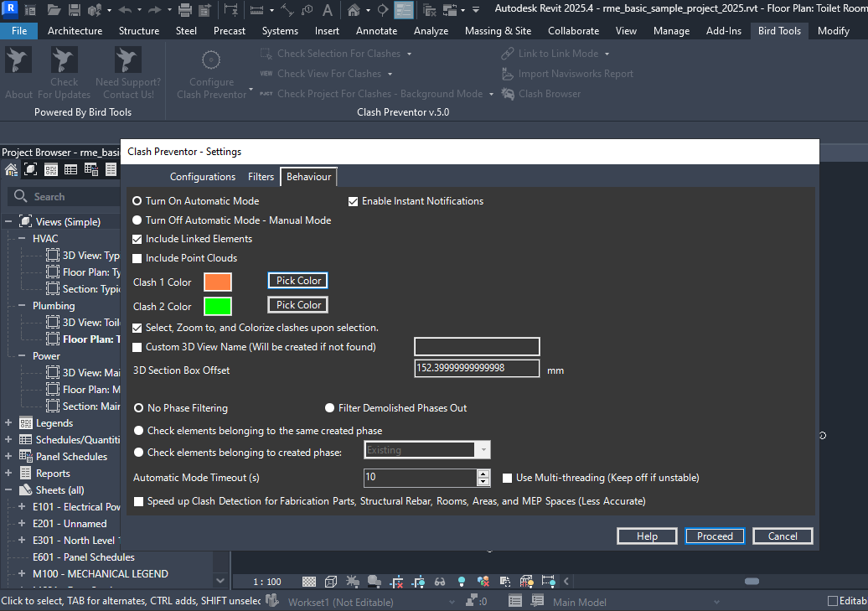Click Check For Updates in Bird Tools
This screenshot has height=611, width=868.
64,73
